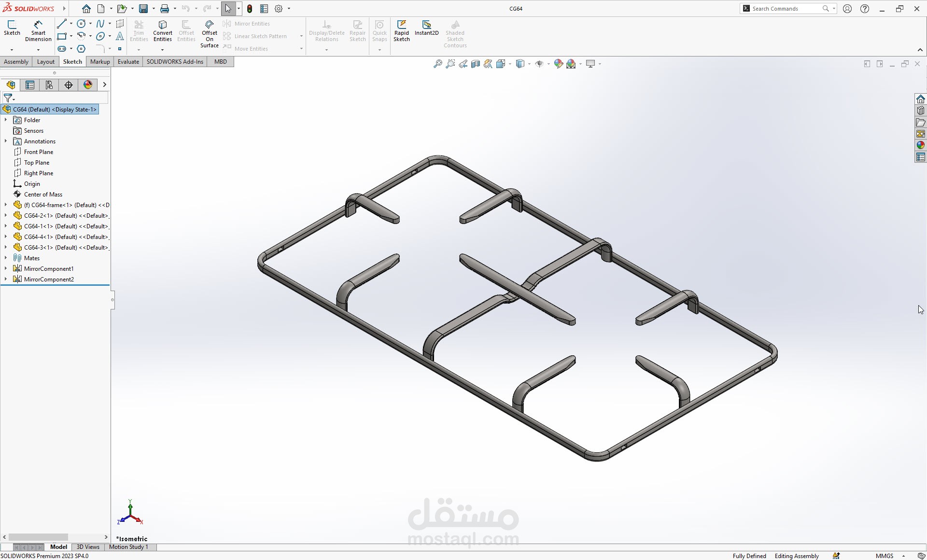Click Convert Entities
The width and height of the screenshot is (927, 560).
click(163, 30)
